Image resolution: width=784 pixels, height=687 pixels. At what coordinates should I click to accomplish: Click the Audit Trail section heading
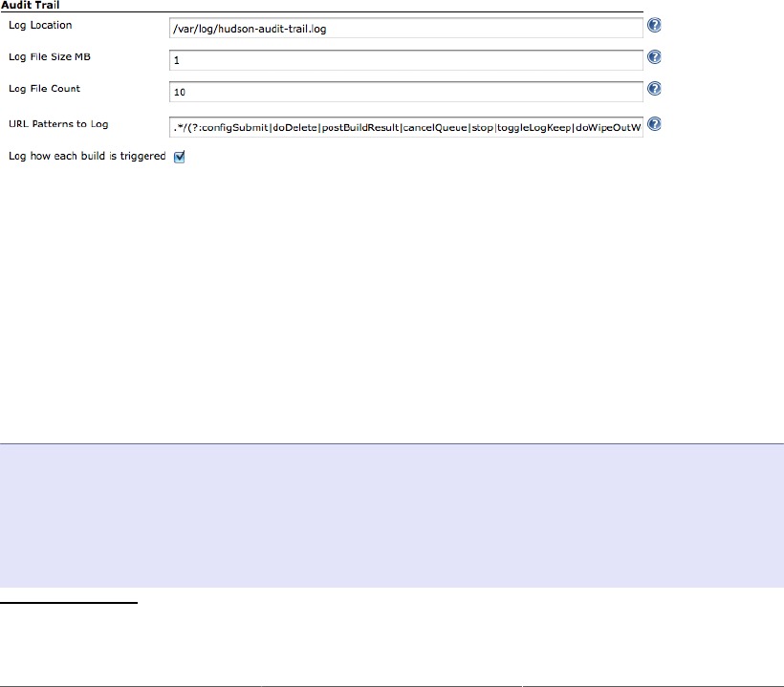tap(30, 5)
